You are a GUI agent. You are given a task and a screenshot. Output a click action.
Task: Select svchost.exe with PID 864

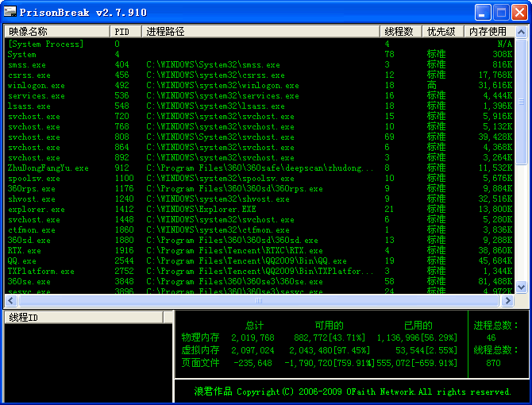[x=260, y=147]
